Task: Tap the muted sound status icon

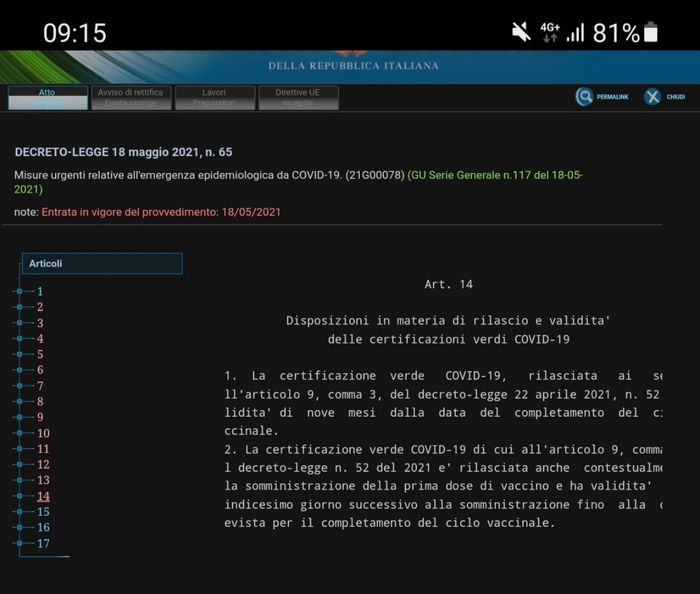Action: tap(521, 32)
